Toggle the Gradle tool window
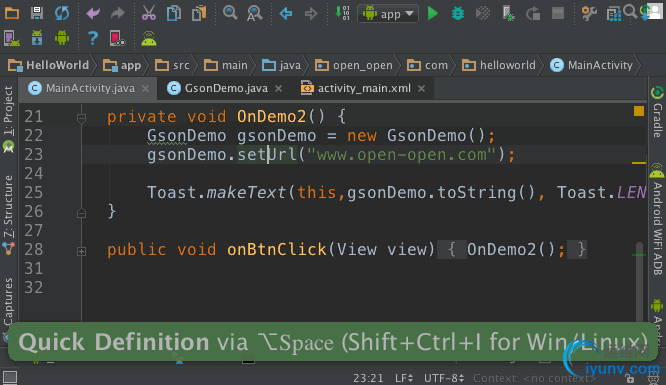Image resolution: width=666 pixels, height=385 pixels. click(x=657, y=112)
